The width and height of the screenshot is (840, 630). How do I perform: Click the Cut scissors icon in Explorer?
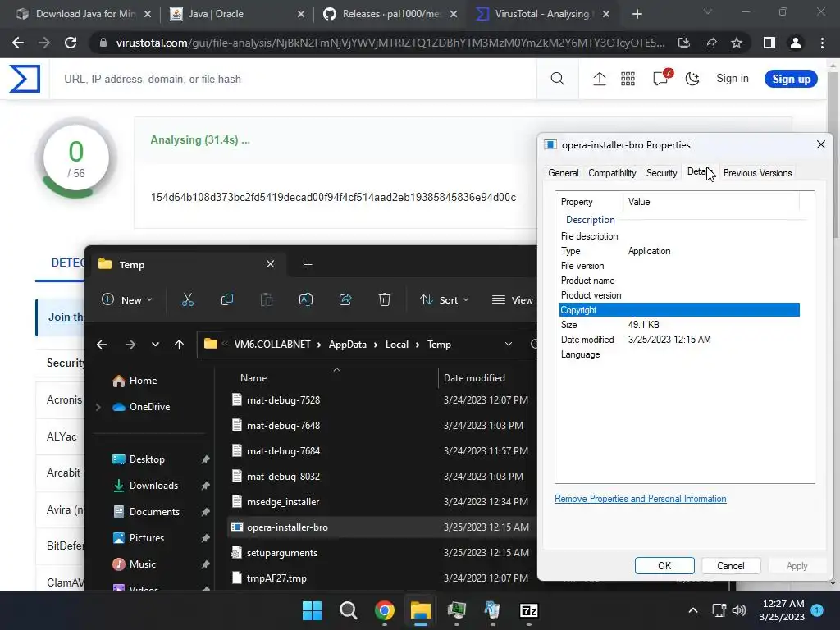point(188,299)
